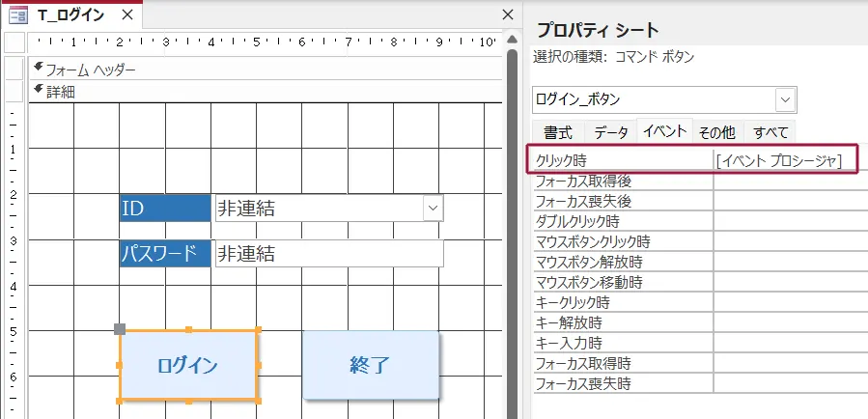868x419 pixels.
Task: Expand the ログイン_ボタン object selector dropdown
Action: click(x=786, y=99)
